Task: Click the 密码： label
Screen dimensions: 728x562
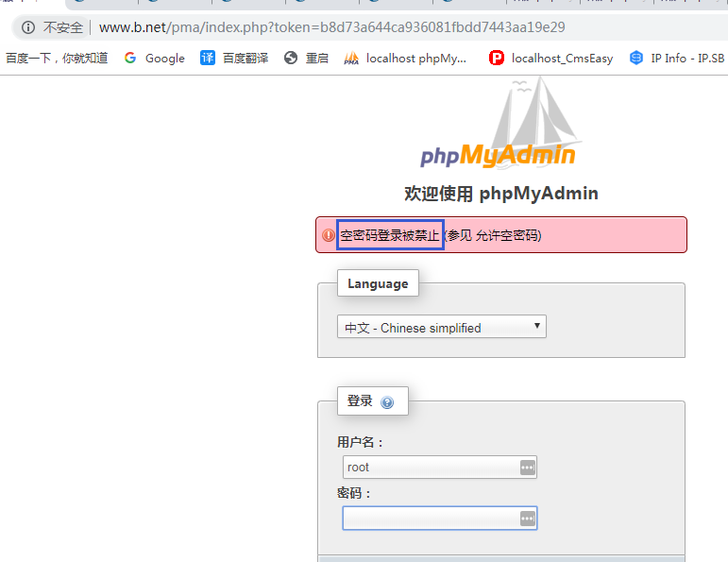Action: click(x=354, y=493)
